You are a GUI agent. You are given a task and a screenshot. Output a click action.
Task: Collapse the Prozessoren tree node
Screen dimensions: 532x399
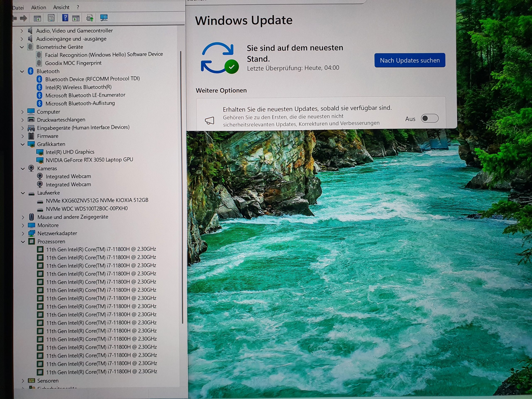[x=23, y=242]
